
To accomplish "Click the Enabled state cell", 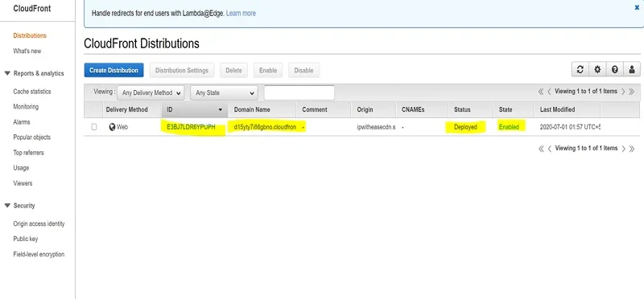I will click(x=509, y=127).
